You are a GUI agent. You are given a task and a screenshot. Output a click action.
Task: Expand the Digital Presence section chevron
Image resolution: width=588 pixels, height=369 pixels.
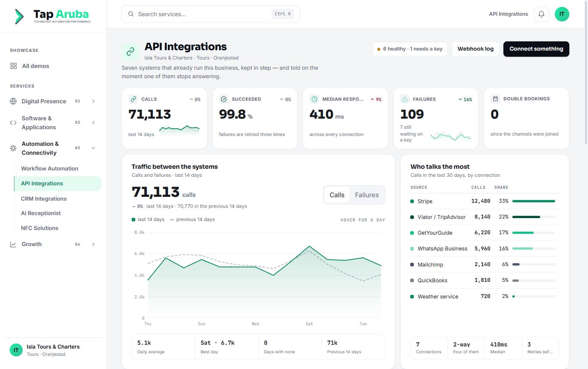coord(93,101)
